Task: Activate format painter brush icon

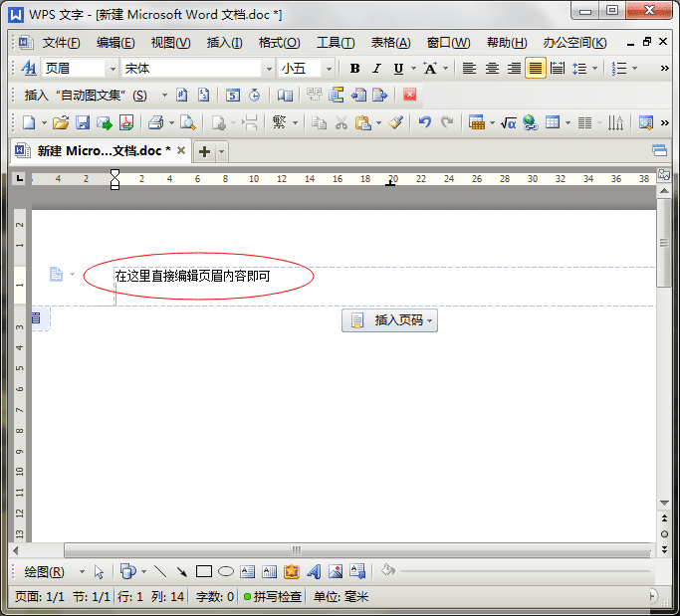Action: coord(395,122)
